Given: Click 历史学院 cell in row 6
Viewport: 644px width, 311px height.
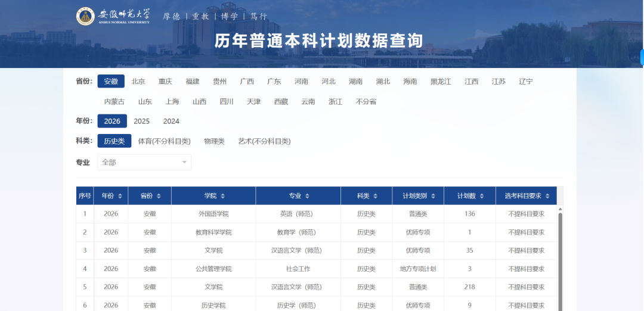Looking at the screenshot, I should click(213, 305).
